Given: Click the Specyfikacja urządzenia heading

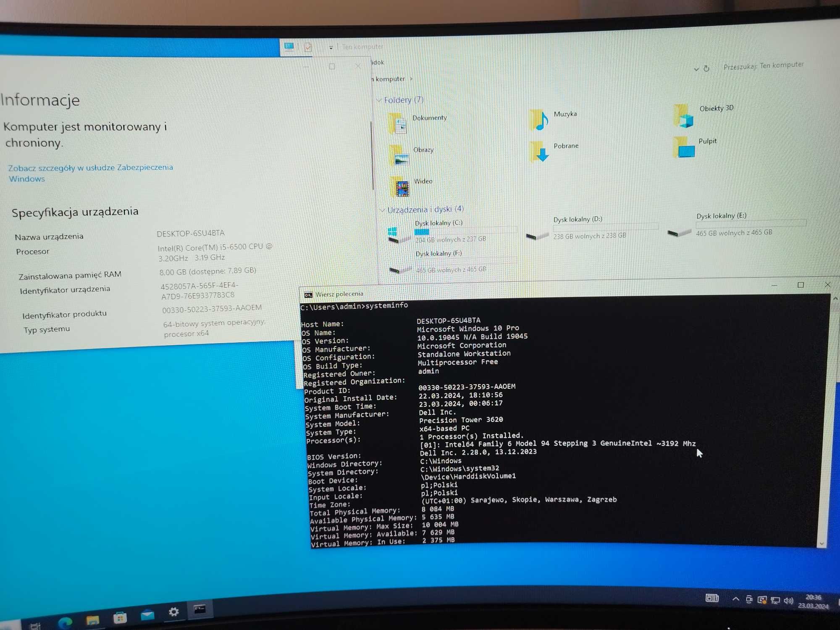Looking at the screenshot, I should [75, 212].
